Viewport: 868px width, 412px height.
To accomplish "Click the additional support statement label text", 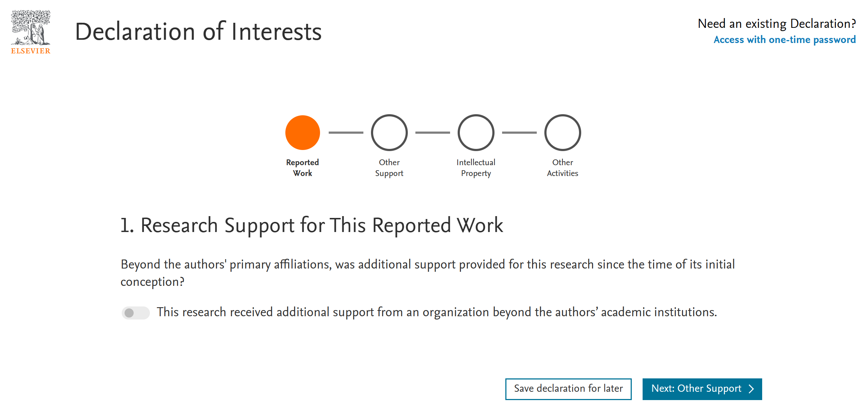I will [x=437, y=312].
